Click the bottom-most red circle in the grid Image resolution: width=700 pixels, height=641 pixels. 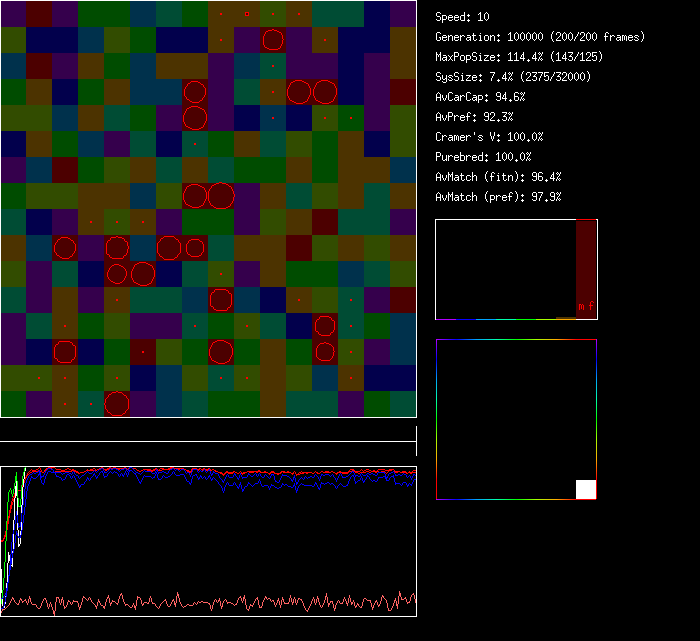117,404
